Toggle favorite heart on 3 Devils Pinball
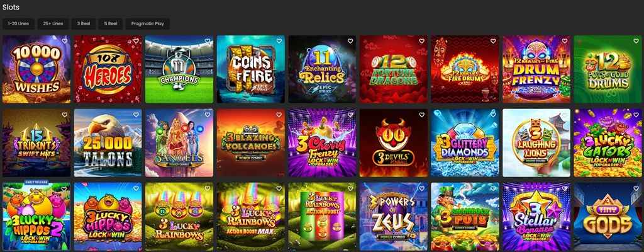This screenshot has height=252, width=644. point(422,115)
